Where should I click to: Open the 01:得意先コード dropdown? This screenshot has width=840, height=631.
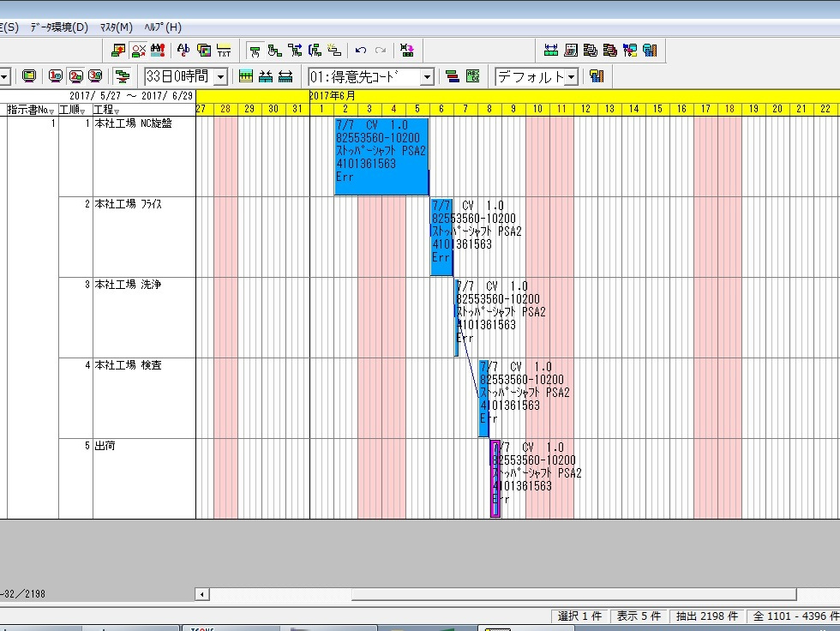coord(427,77)
